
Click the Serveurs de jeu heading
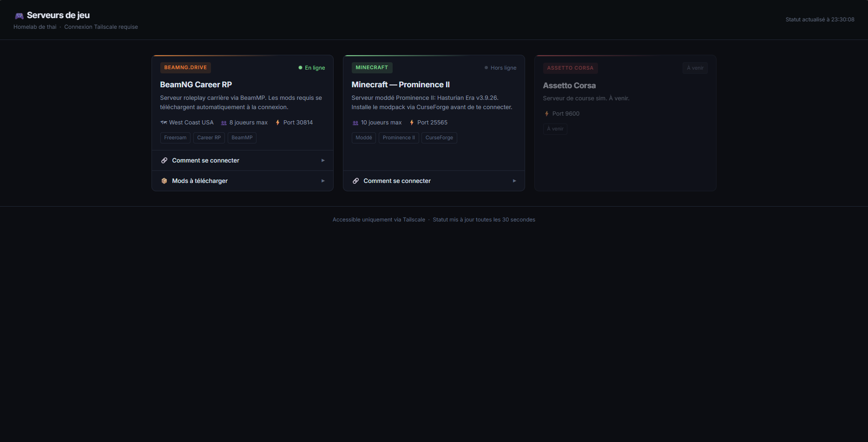point(58,15)
